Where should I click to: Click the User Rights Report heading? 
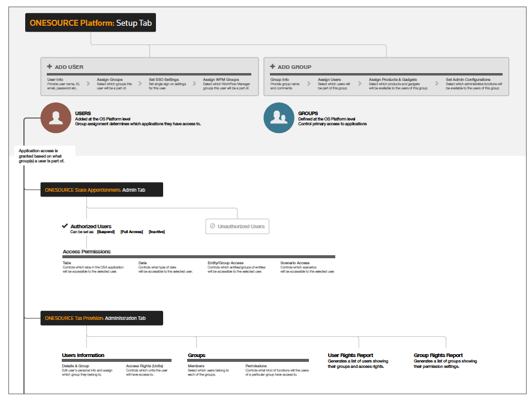350,355
